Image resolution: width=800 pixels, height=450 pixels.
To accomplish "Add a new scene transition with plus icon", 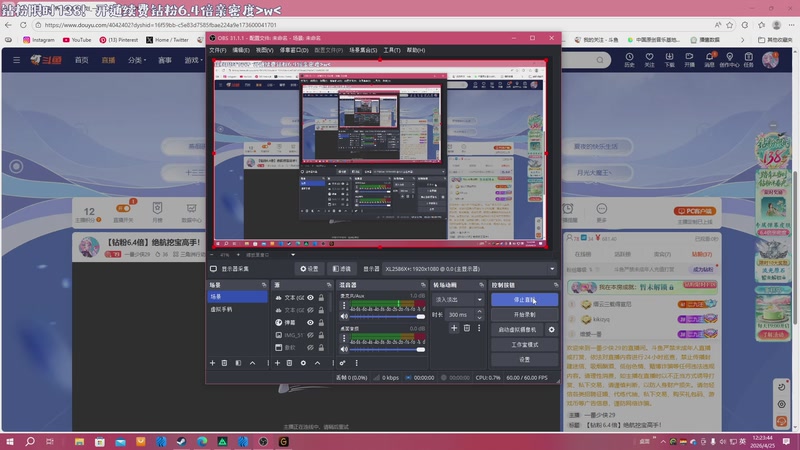I will 454,328.
